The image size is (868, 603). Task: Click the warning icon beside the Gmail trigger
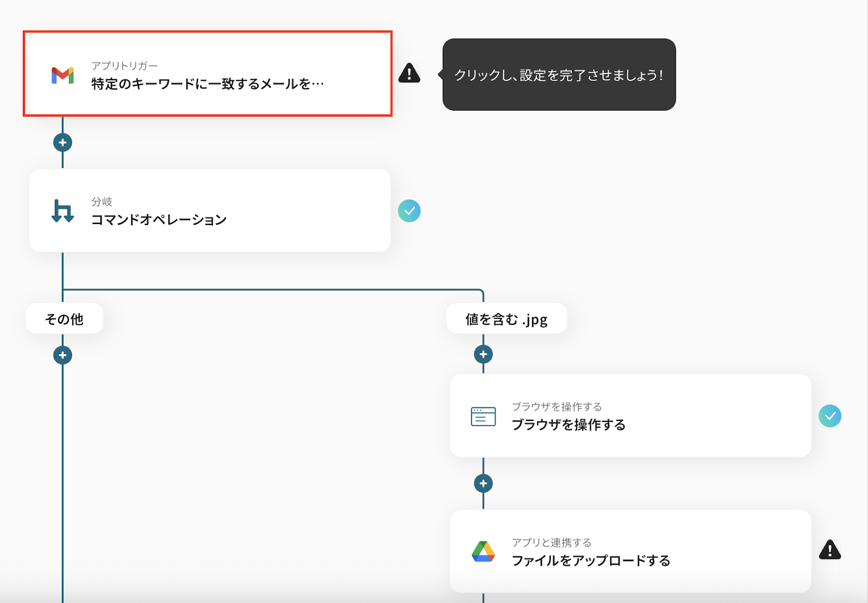[x=409, y=73]
